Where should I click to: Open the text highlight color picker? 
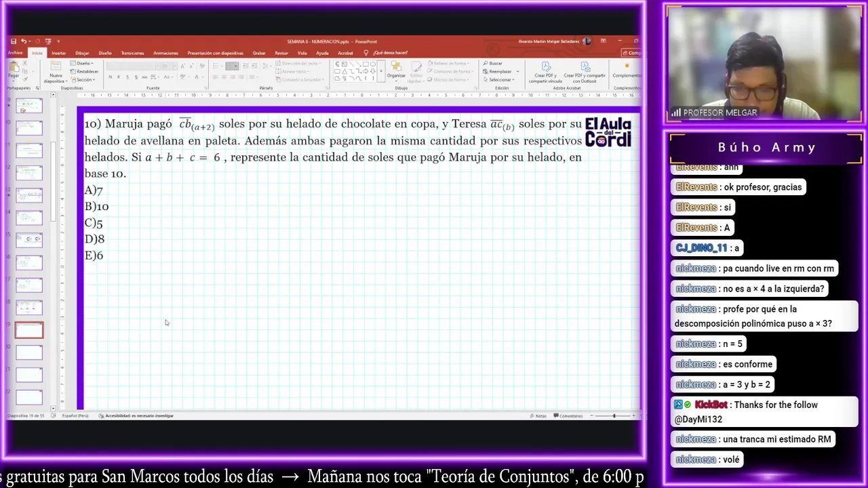point(184,77)
